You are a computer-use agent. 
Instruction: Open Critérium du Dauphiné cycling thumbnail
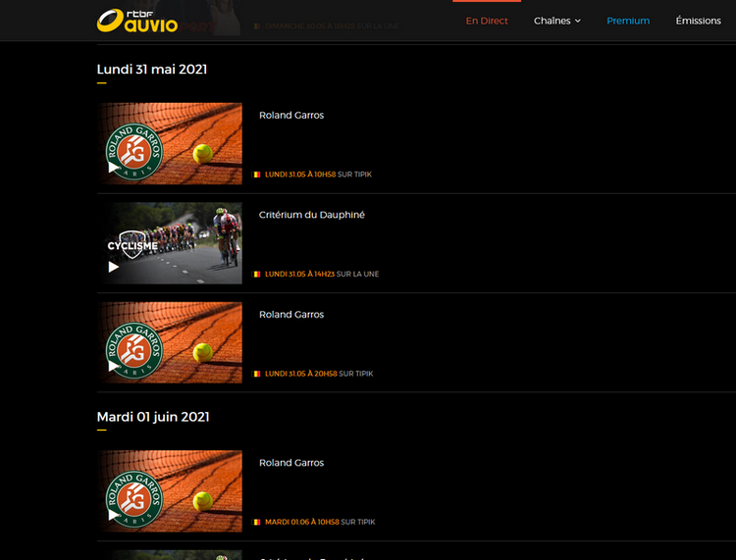click(x=170, y=243)
